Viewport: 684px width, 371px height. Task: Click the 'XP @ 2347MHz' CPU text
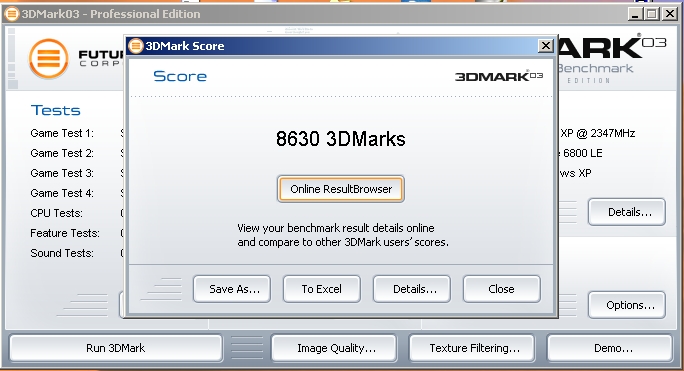[x=598, y=133]
